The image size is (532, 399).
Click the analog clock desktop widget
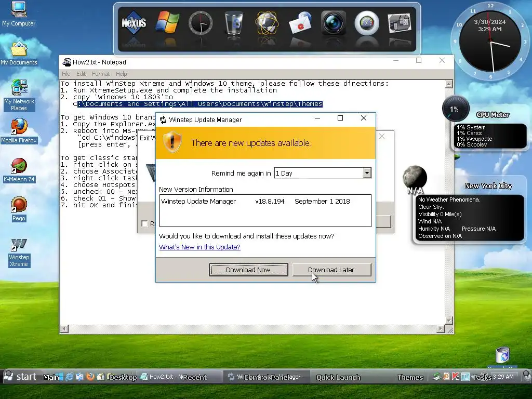click(x=490, y=42)
